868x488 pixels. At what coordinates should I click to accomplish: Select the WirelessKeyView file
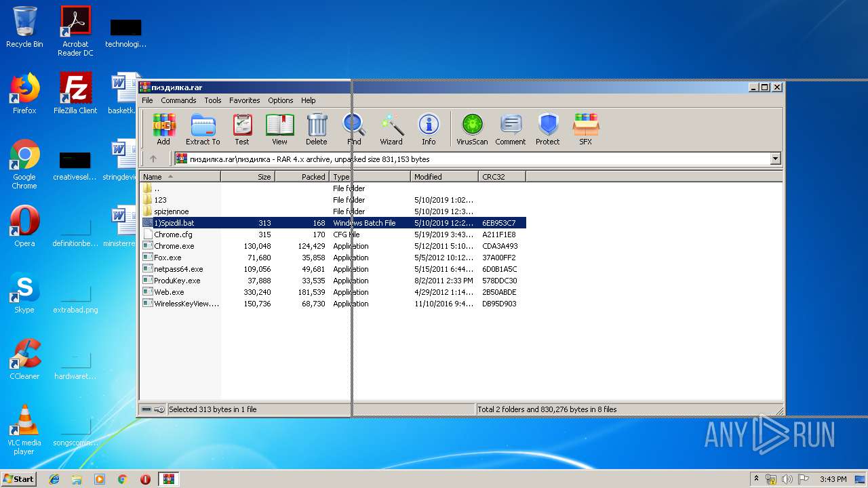[x=333, y=304]
